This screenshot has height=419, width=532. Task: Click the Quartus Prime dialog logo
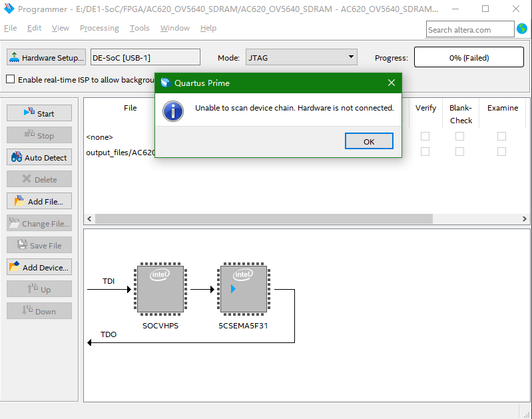(165, 83)
